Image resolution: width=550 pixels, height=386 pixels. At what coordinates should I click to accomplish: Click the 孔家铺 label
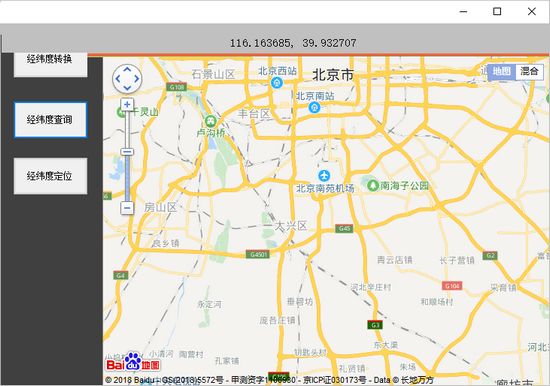tap(227, 361)
